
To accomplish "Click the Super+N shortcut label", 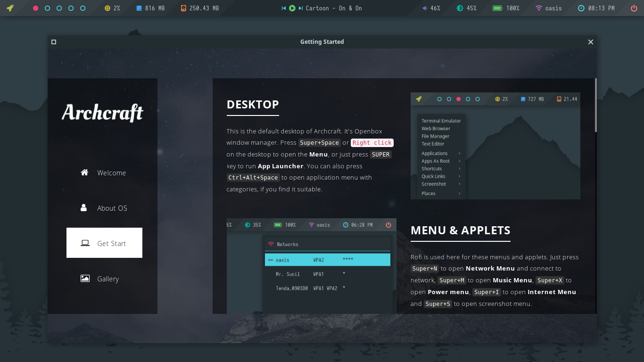I will pos(425,269).
